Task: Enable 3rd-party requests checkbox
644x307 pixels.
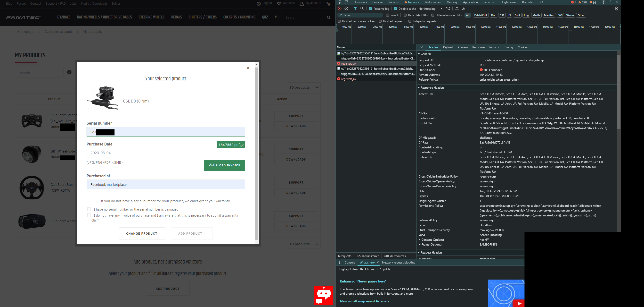Action: point(410,21)
